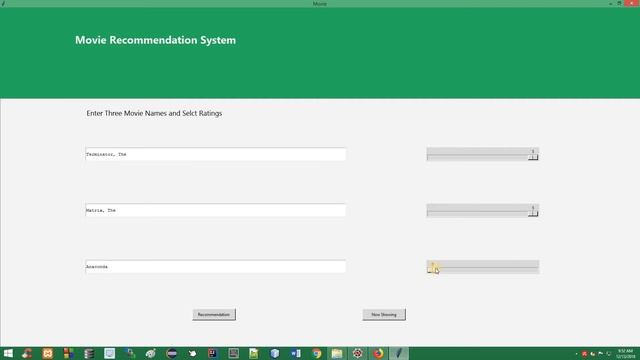The width and height of the screenshot is (640, 360).
Task: Click the Recommendation button
Action: 214,314
